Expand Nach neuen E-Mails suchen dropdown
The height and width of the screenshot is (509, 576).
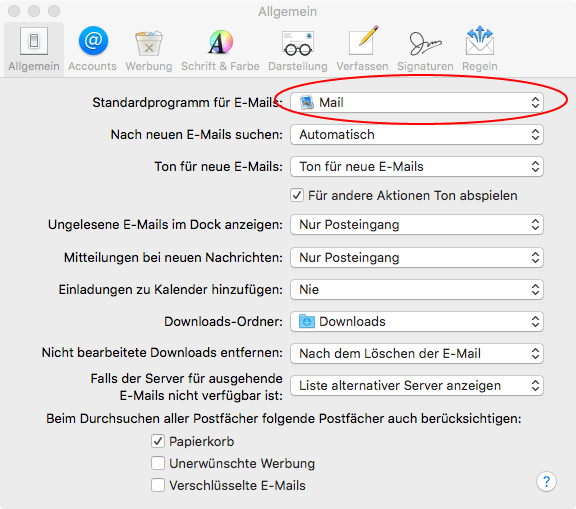[x=417, y=134]
